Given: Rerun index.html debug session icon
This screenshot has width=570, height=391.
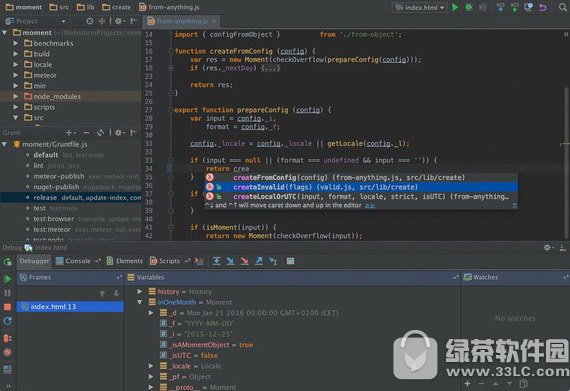Looking at the screenshot, I should (x=7, y=262).
